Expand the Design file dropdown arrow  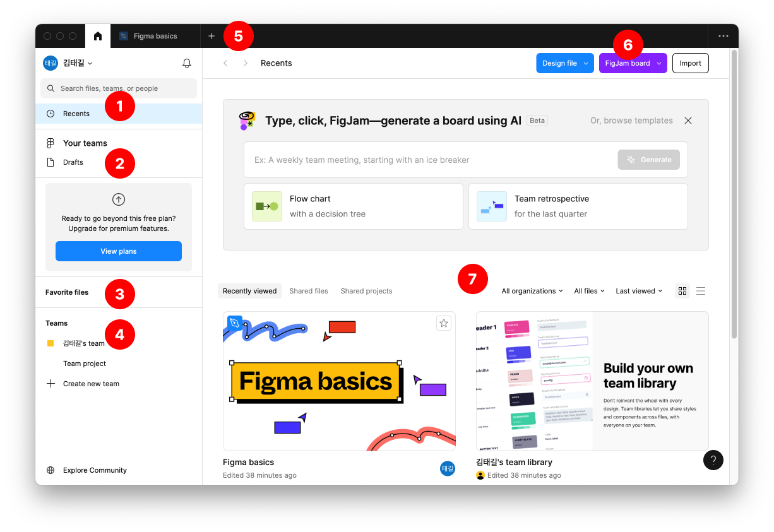click(x=586, y=63)
